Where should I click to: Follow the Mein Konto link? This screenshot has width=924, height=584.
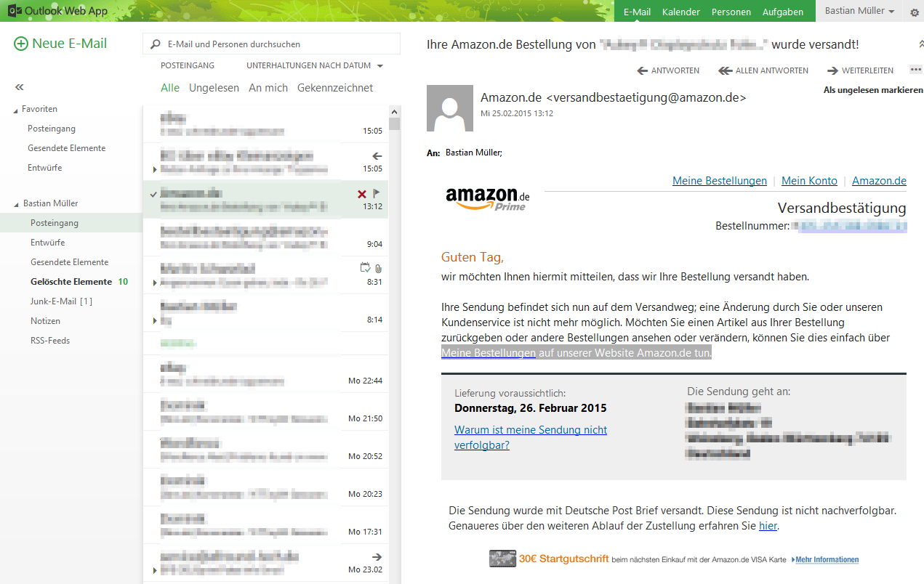coord(809,181)
